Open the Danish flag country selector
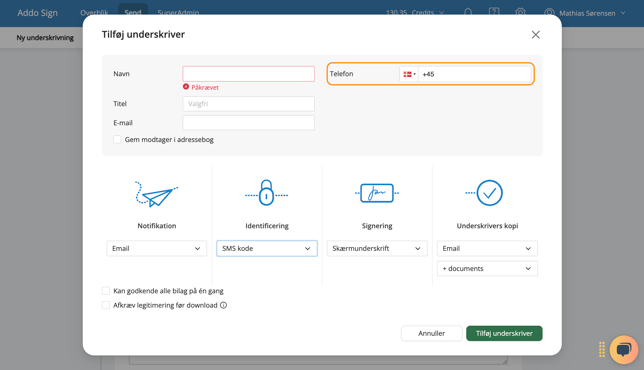Screen dimensions: 644x370 409,74
